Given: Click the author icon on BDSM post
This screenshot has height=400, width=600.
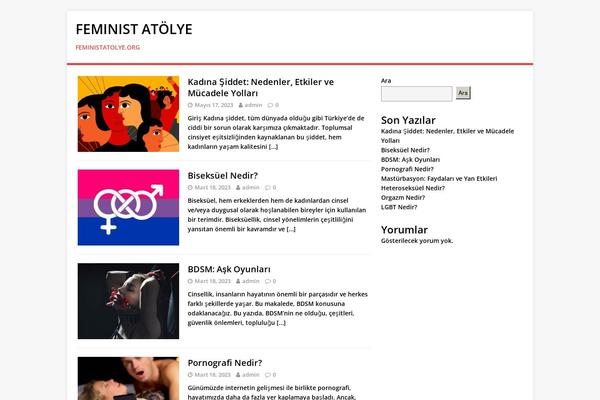Looking at the screenshot, I should point(238,281).
